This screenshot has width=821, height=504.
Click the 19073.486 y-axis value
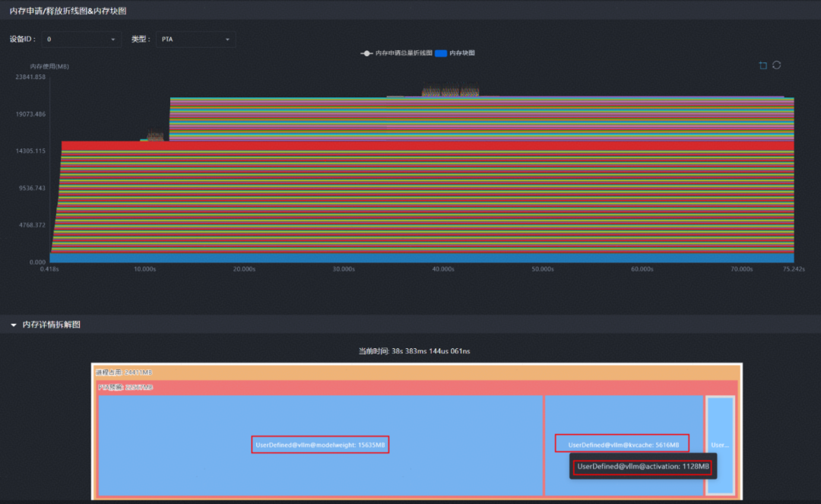(30, 114)
